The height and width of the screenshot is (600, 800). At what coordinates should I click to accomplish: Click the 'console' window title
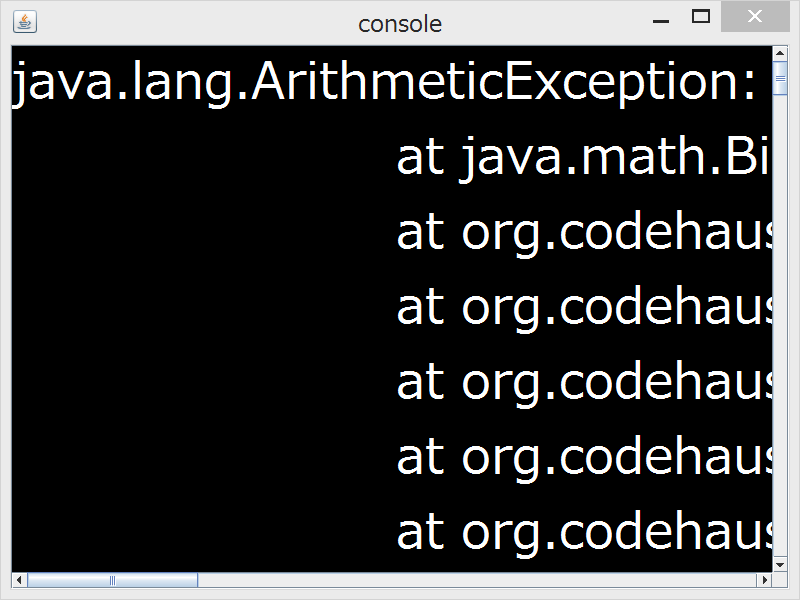(400, 24)
